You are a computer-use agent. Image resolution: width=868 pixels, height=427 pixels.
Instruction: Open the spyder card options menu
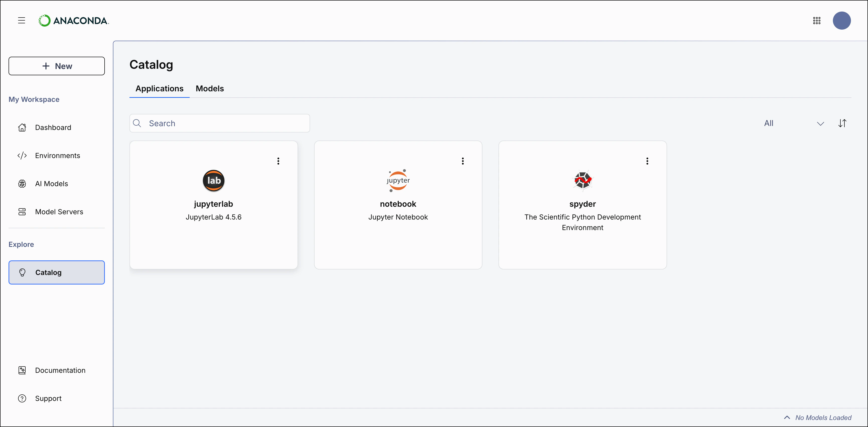click(647, 161)
